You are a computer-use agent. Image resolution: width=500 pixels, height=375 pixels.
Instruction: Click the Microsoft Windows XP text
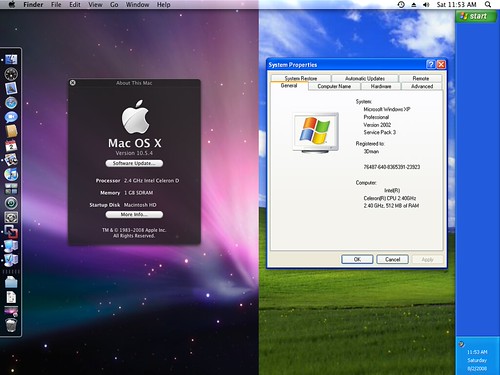click(x=387, y=109)
